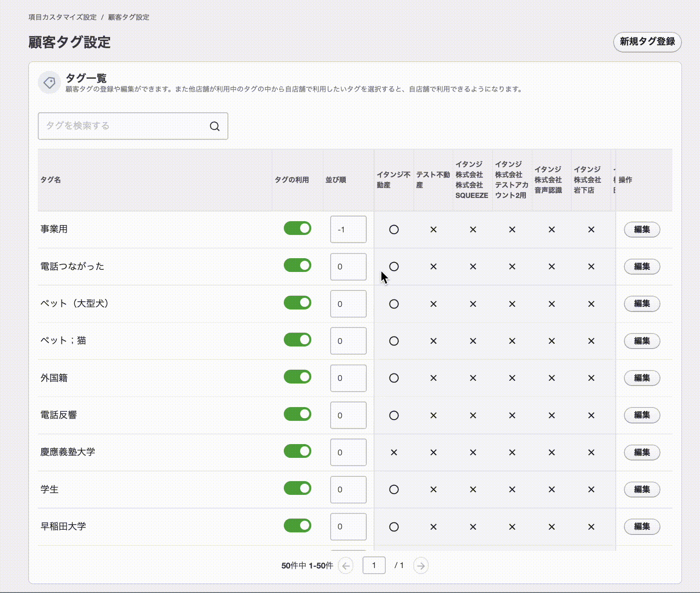
Task: Click the SQUEEZE store column header
Action: point(472,180)
